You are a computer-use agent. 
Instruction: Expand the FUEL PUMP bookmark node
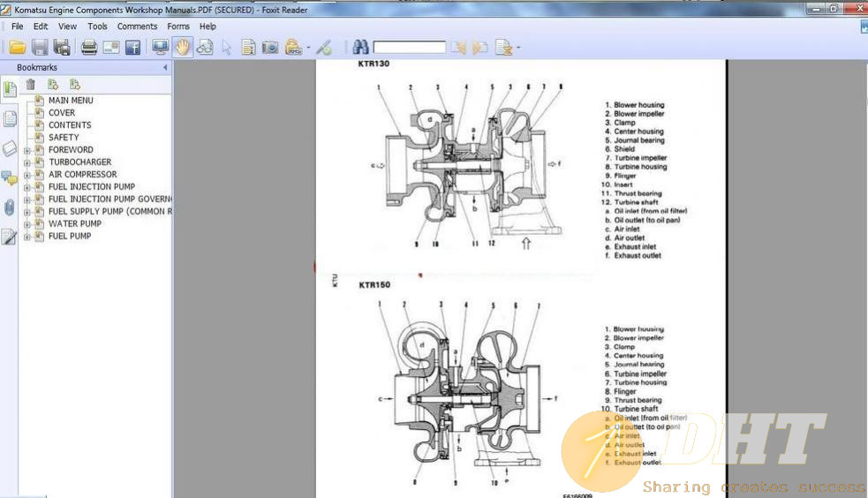pyautogui.click(x=26, y=237)
